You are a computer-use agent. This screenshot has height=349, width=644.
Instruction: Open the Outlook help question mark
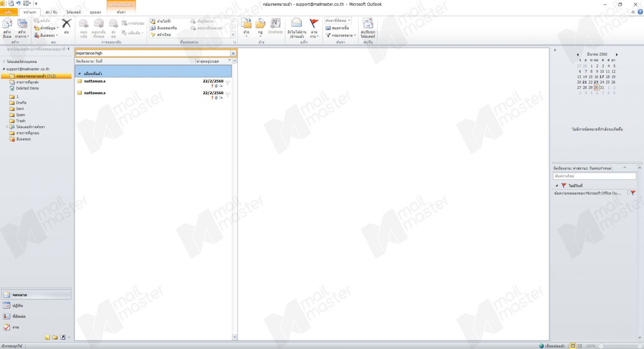click(640, 12)
